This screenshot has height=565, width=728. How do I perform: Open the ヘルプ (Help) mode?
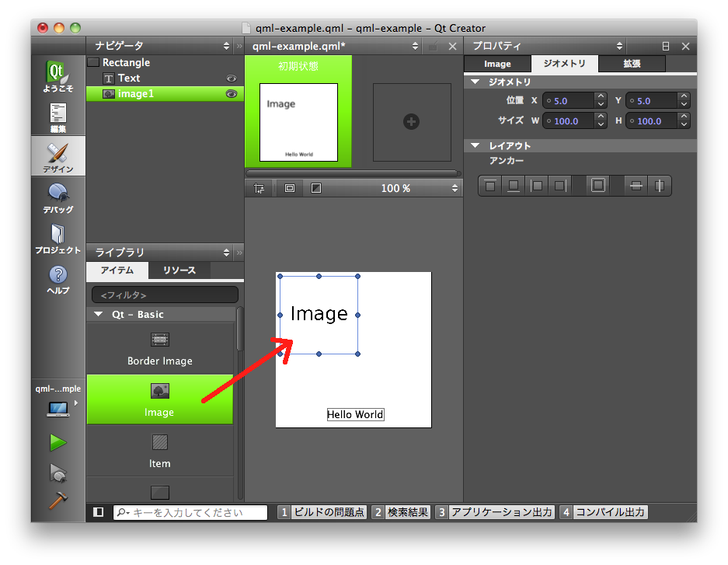click(58, 279)
